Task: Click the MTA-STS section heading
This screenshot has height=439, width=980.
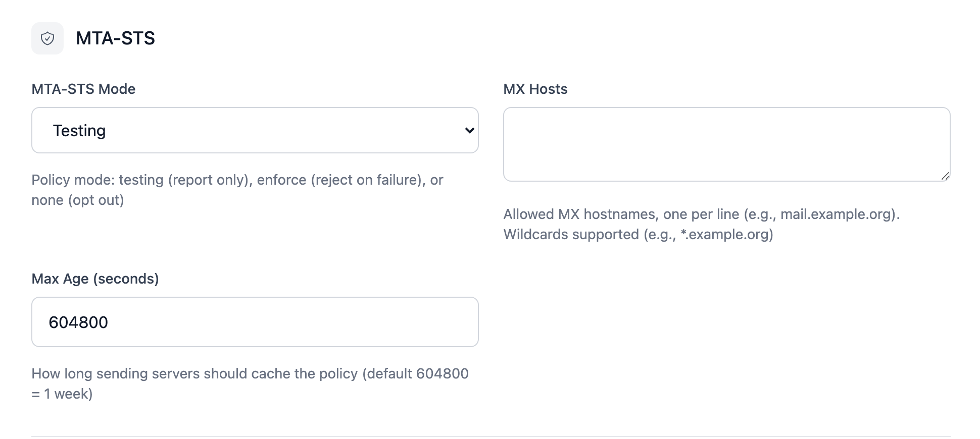Action: 115,38
